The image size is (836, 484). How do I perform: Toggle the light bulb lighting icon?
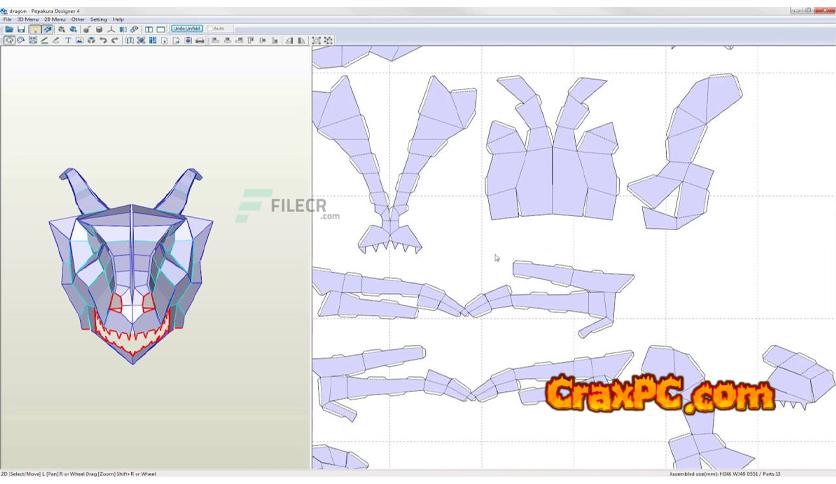[x=35, y=29]
